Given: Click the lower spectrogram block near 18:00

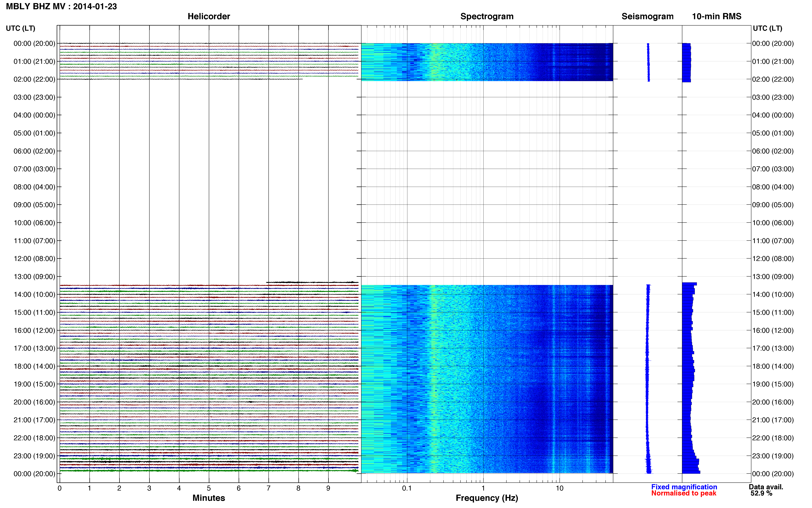Looking at the screenshot, I should tap(487, 379).
